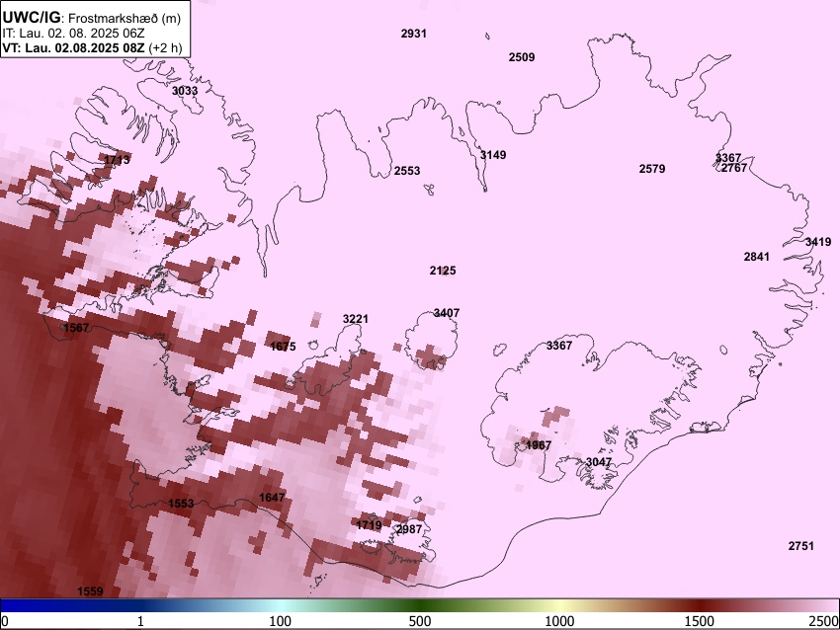Click the 3407 value label
840x630 pixels.
[447, 313]
